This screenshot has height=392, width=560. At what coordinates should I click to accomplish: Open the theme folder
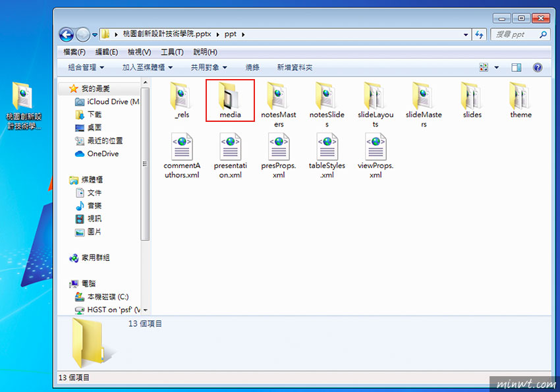pos(520,100)
